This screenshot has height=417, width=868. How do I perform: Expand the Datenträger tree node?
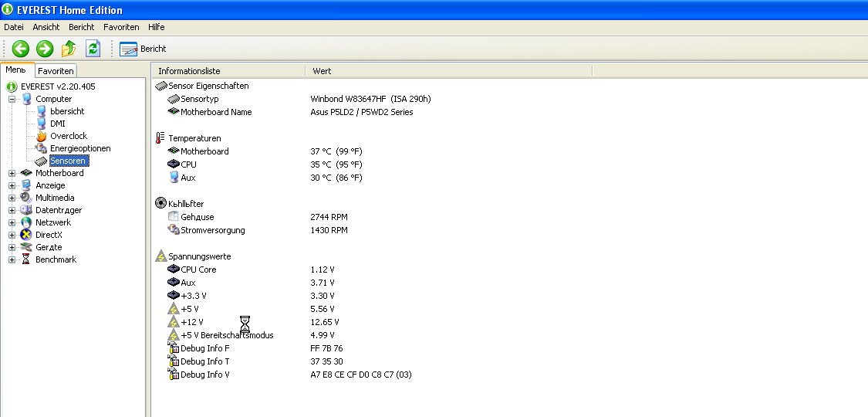pyautogui.click(x=12, y=211)
